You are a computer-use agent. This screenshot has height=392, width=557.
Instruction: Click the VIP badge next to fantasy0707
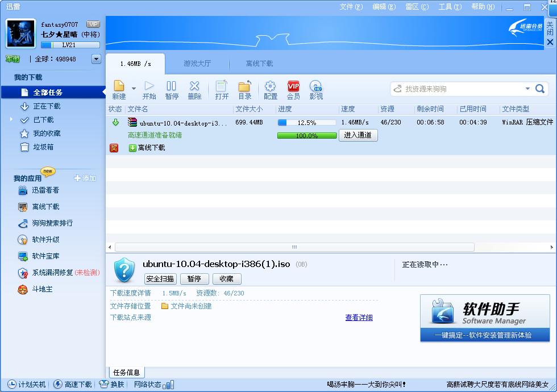[x=93, y=24]
